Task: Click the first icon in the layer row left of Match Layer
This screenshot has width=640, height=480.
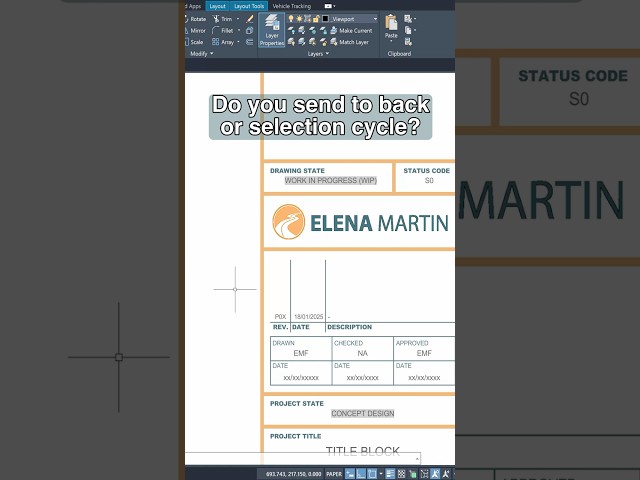Action: tap(291, 42)
